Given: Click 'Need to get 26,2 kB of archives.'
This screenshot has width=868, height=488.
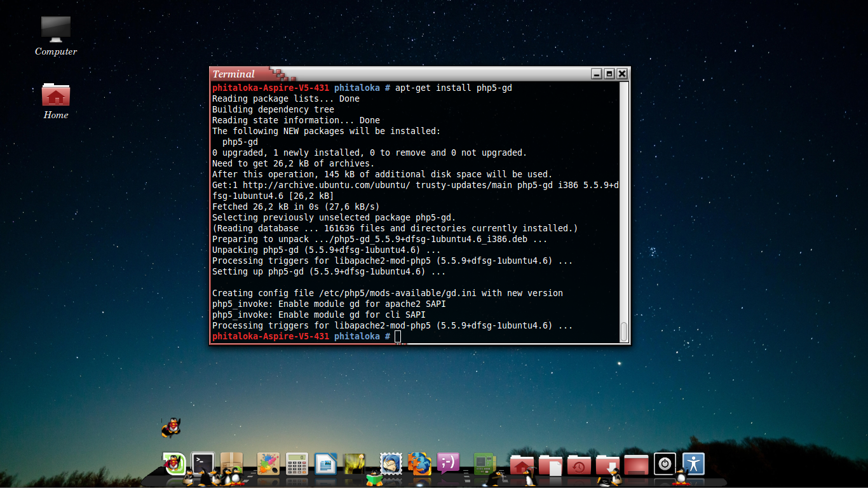Looking at the screenshot, I should point(294,163).
